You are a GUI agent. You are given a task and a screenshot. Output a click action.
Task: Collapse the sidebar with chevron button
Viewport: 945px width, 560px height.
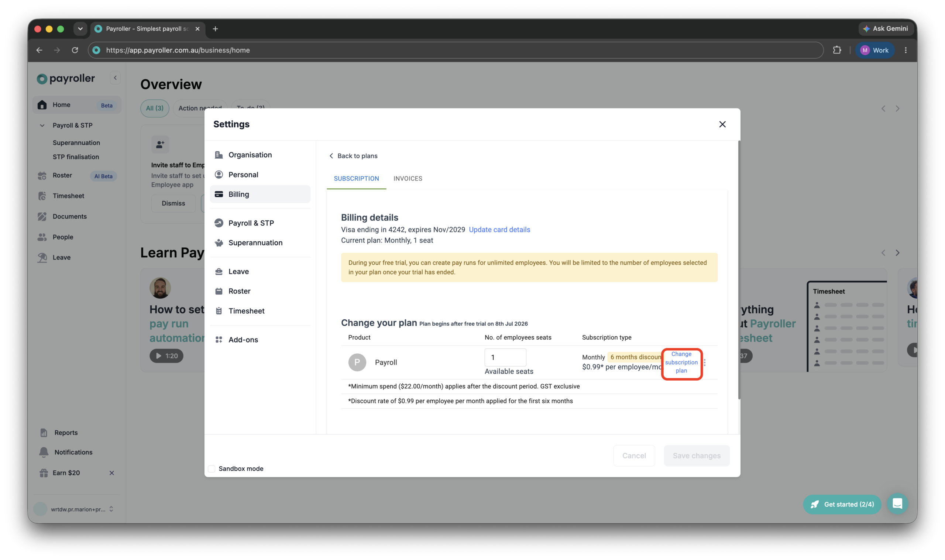pyautogui.click(x=115, y=78)
